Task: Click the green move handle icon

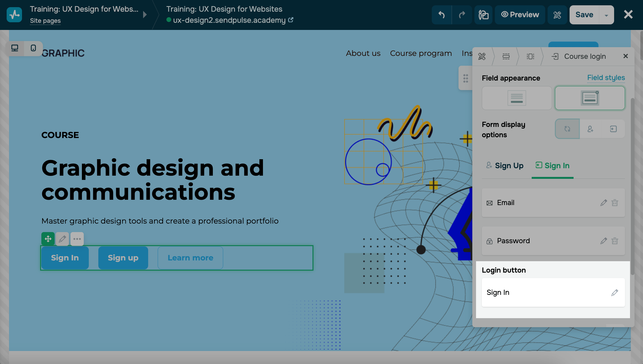Action: click(48, 239)
